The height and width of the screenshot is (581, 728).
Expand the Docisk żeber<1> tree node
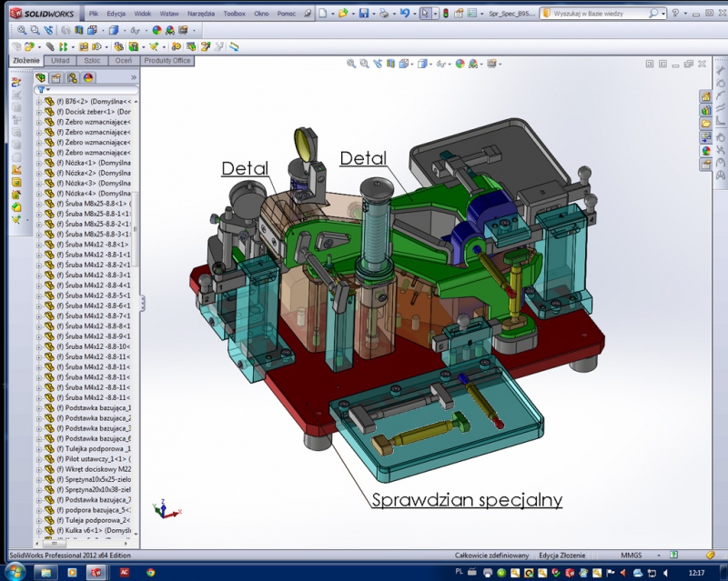tap(38, 112)
